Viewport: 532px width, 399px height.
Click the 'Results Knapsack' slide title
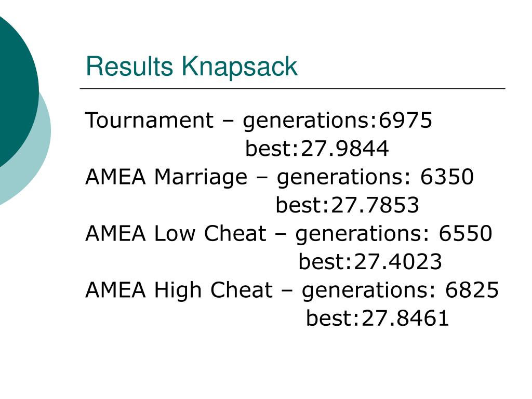(x=192, y=66)
